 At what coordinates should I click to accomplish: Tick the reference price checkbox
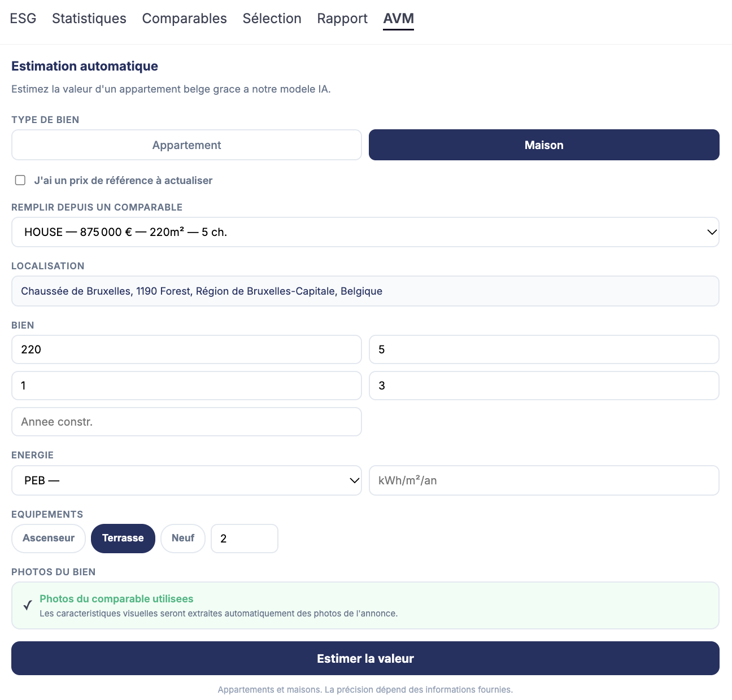20,180
